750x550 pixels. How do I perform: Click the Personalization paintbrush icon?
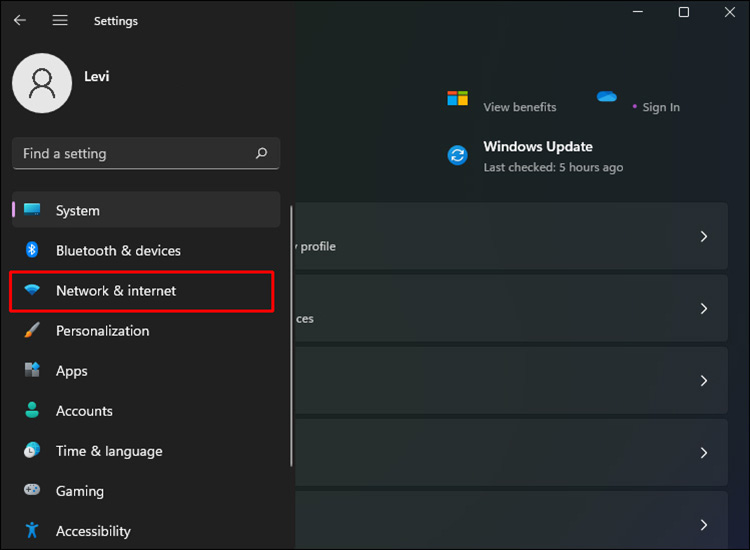32,331
